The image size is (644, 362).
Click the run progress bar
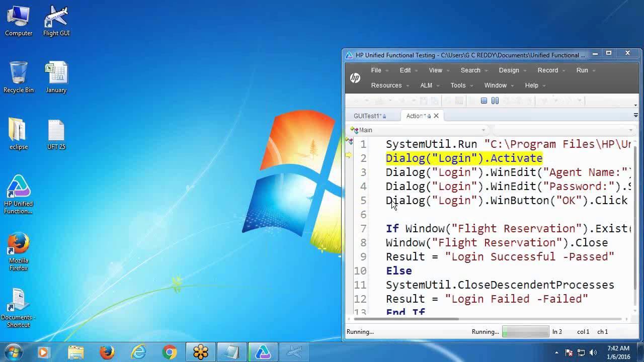(525, 332)
